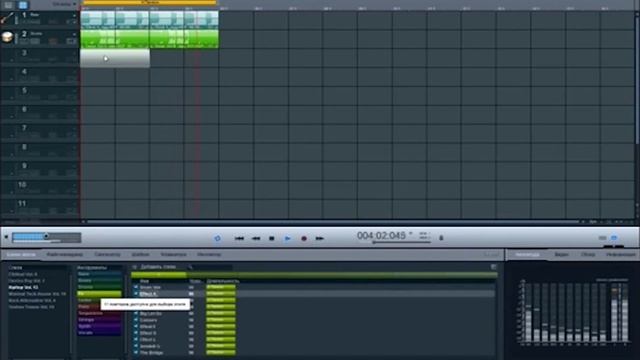Click the small arrow left of volume slider
This screenshot has width=640, height=360.
(6, 237)
